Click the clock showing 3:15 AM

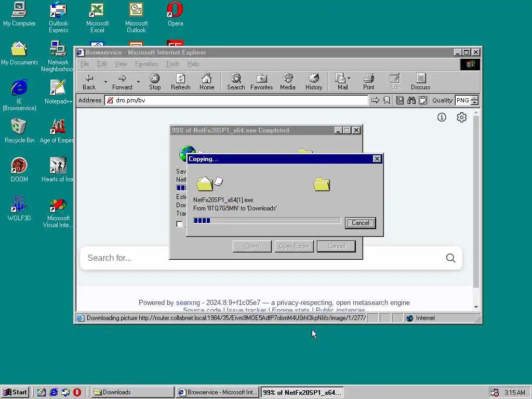515,393
